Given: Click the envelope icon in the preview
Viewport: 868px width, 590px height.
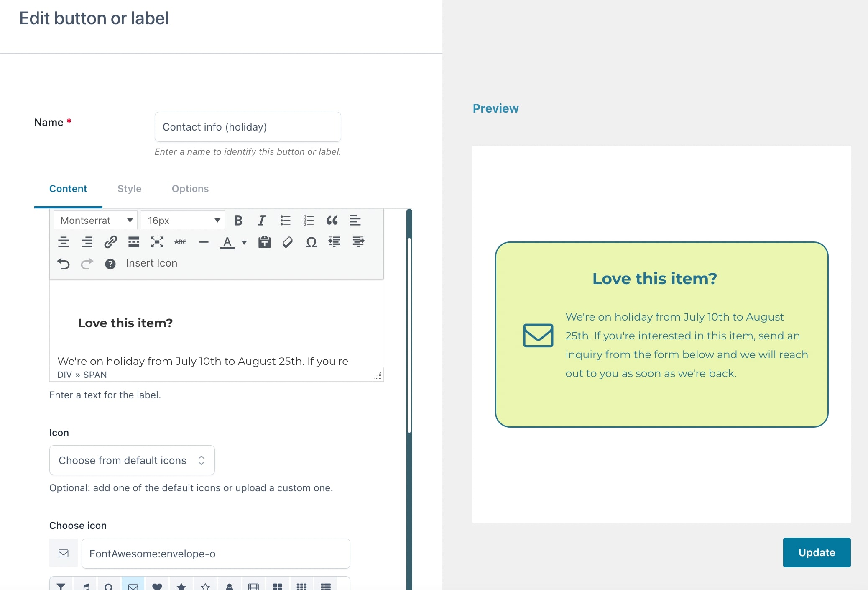Looking at the screenshot, I should 538,335.
